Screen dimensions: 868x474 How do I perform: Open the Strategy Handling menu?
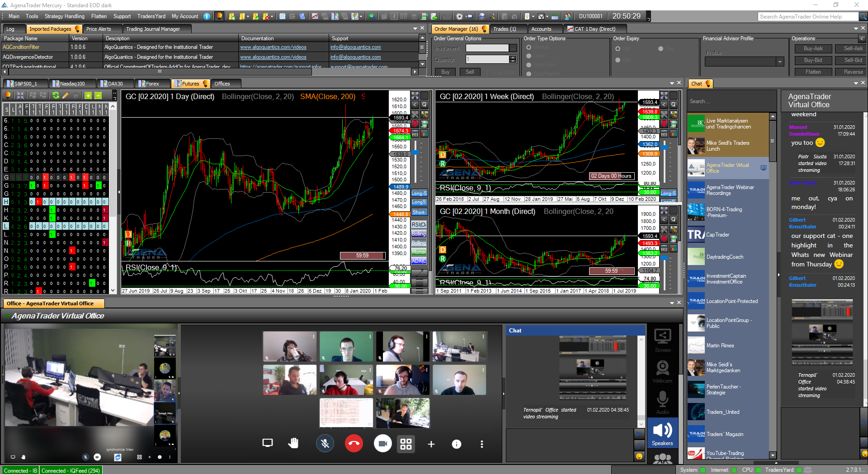click(x=65, y=16)
